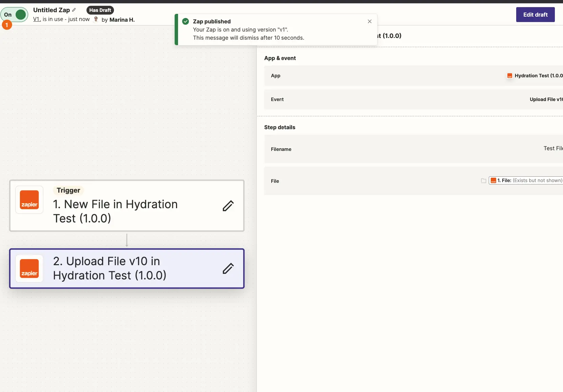
Task: Click the App & event section heading
Action: [280, 58]
